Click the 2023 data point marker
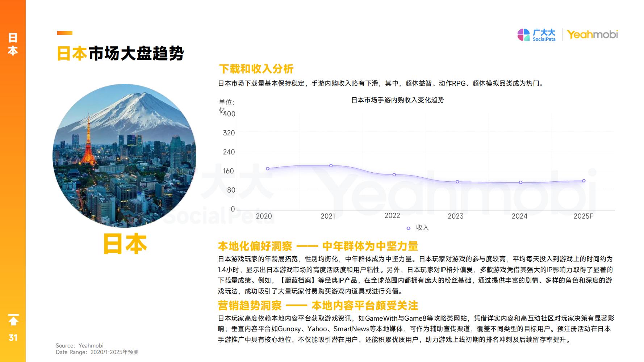644x362 pixels. click(x=457, y=182)
